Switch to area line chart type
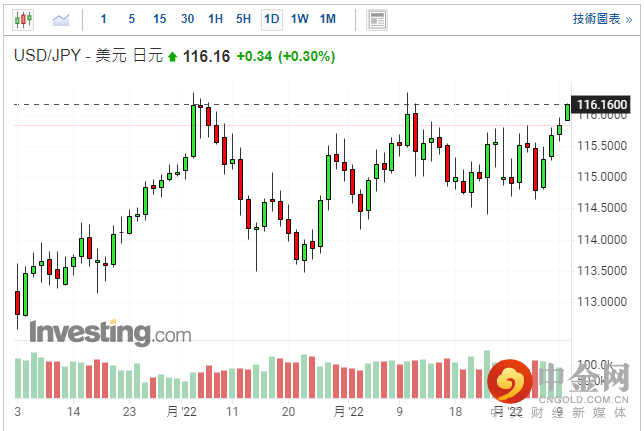This screenshot has height=431, width=644. click(x=61, y=19)
